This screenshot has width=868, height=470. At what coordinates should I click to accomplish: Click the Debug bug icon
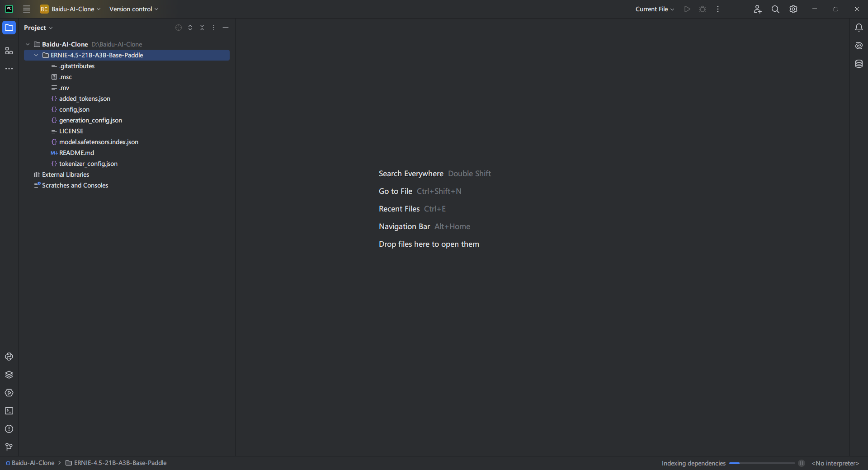(x=703, y=9)
